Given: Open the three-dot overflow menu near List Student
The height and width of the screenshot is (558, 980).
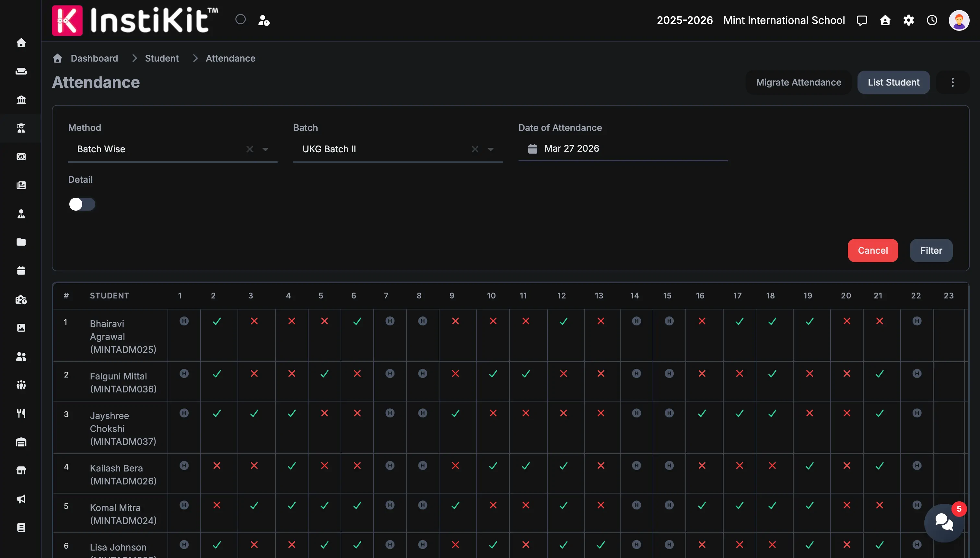Looking at the screenshot, I should 953,82.
